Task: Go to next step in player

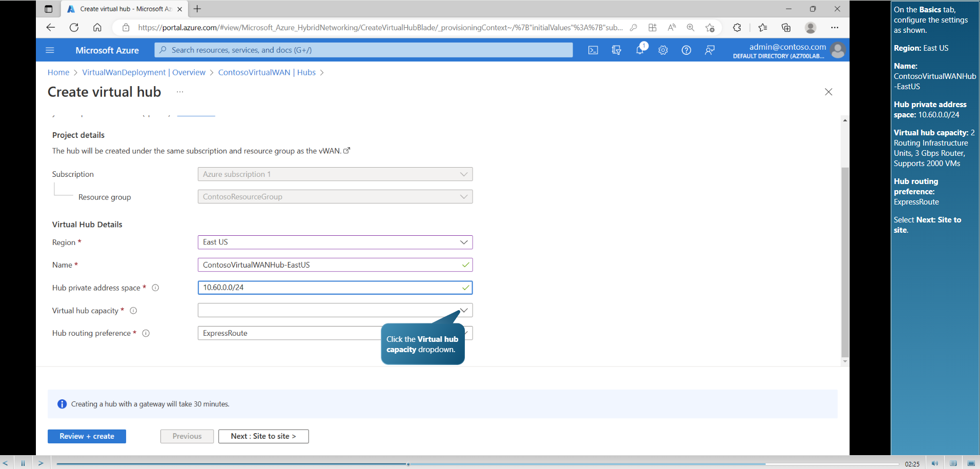Action: click(x=41, y=463)
